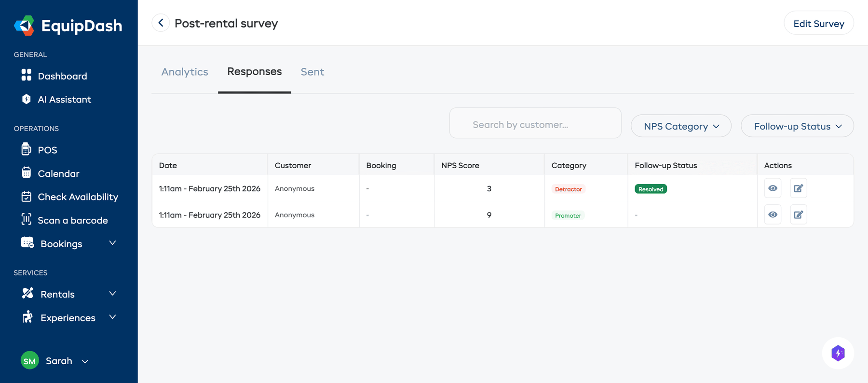Image resolution: width=868 pixels, height=383 pixels.
Task: Click the Post-rental survey title
Action: 226,23
